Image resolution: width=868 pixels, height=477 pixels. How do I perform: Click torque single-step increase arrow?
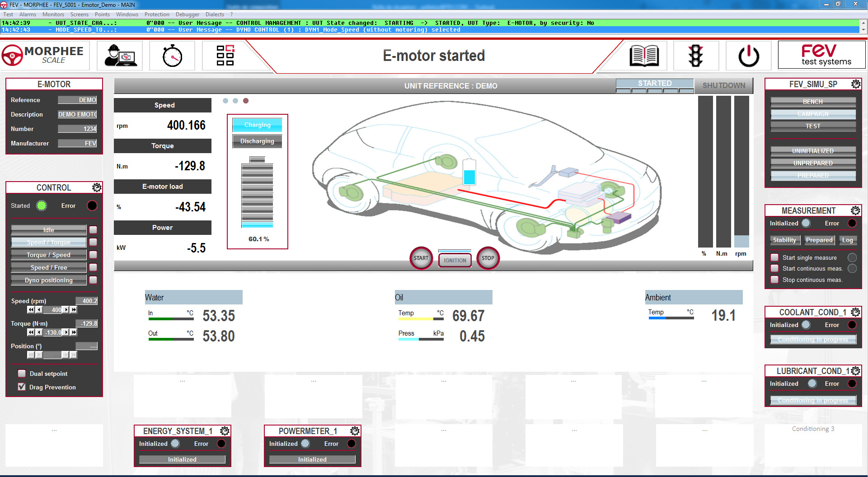coord(66,332)
